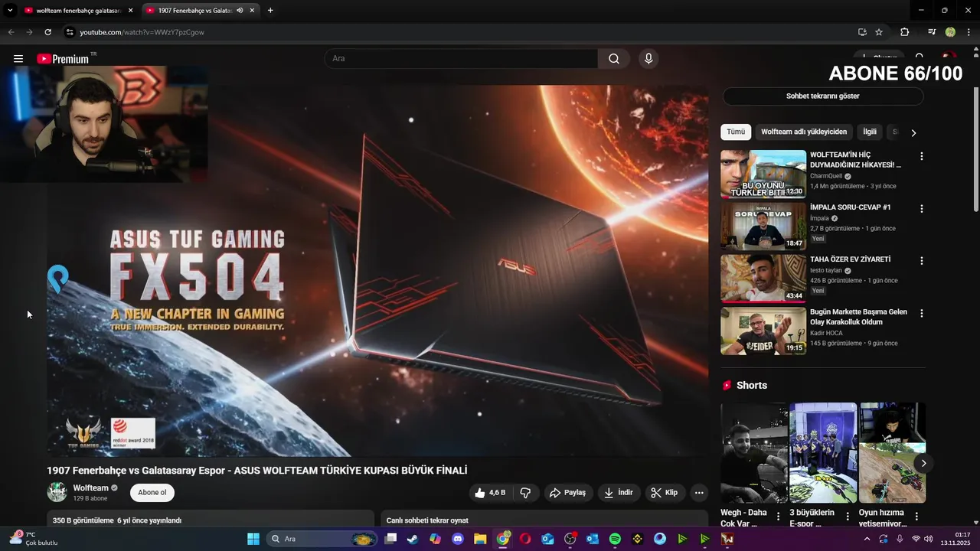Reload the page in Chrome
Screen dimensions: 980x551
(47, 32)
